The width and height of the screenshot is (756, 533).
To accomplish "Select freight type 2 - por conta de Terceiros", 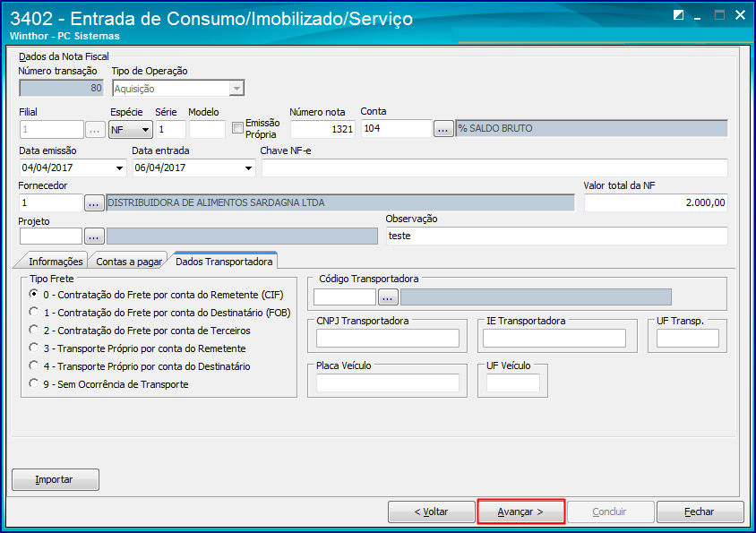I will [x=33, y=330].
